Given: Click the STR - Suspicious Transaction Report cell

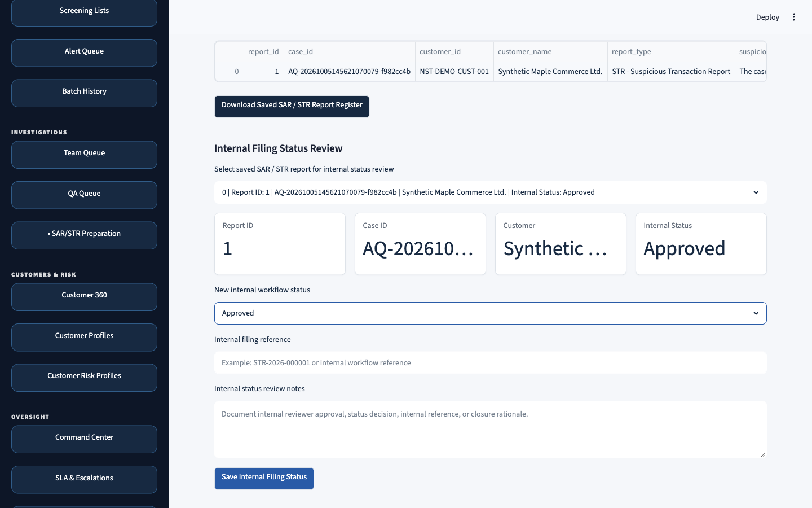Looking at the screenshot, I should [671, 72].
